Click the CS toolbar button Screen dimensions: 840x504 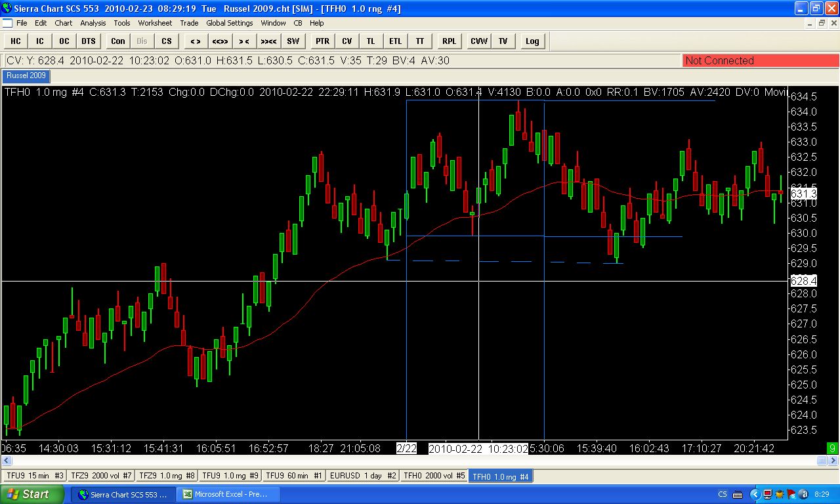[x=167, y=41]
